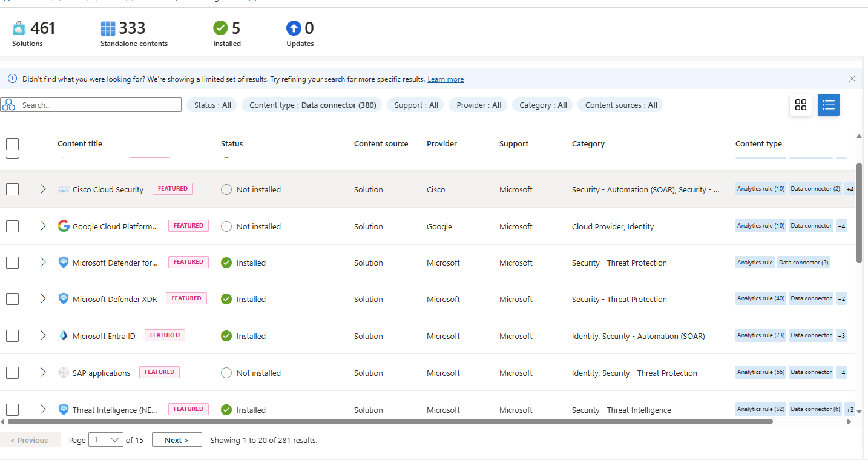Viewport: 868px width, 460px height.
Task: Click the +3 tag on Entra ID row
Action: [841, 335]
